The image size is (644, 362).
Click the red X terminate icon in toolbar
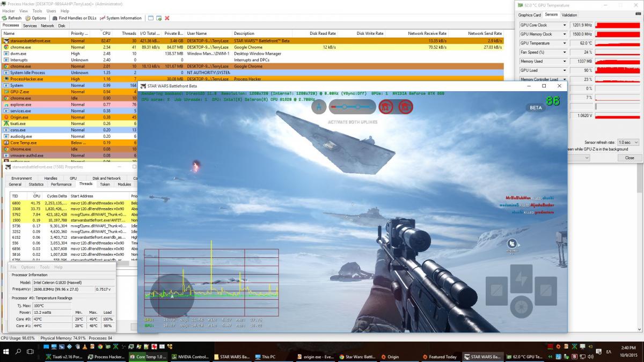[x=167, y=18]
